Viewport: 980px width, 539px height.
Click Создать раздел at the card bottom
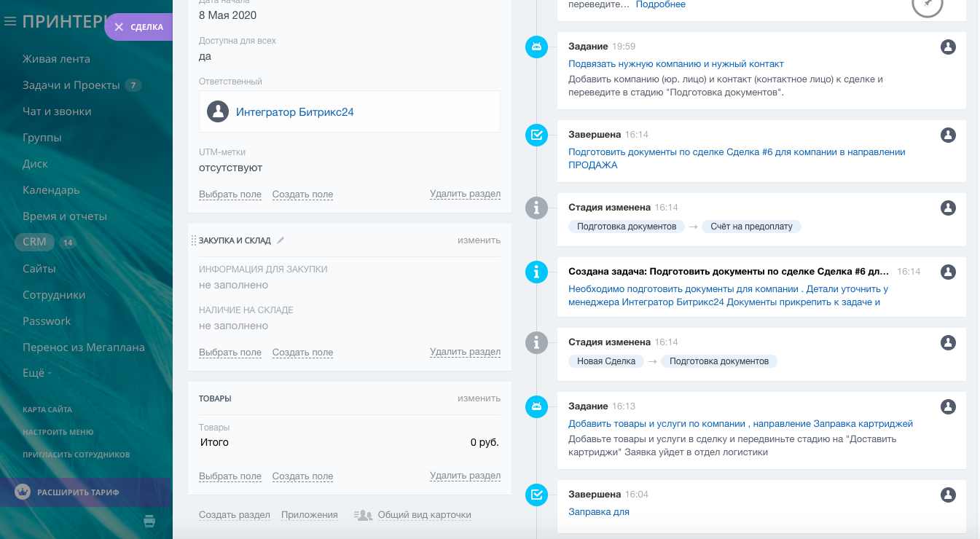(x=235, y=515)
